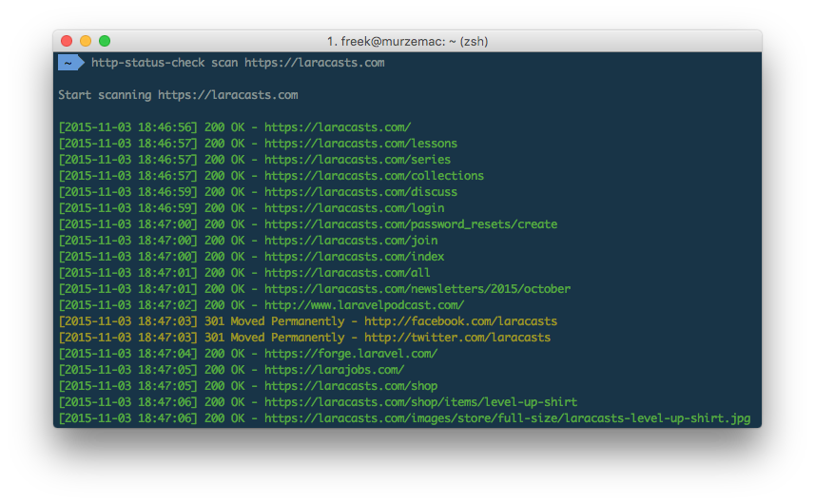Image resolution: width=815 pixels, height=504 pixels.
Task: Click the command 'http-status-check scan https://laracasts.com'
Action: 238,63
